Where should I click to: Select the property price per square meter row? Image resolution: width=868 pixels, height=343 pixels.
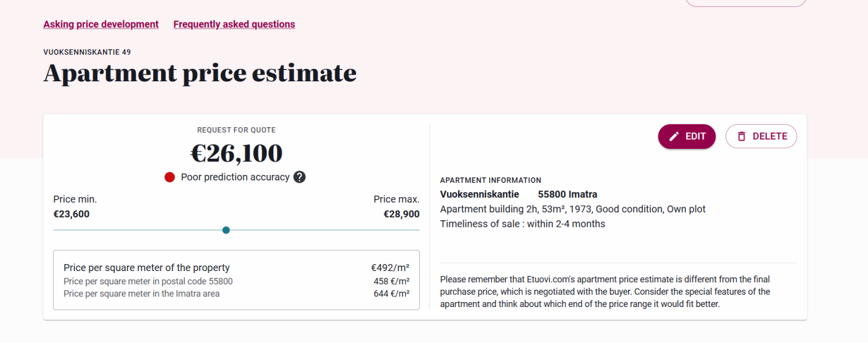coord(236,268)
